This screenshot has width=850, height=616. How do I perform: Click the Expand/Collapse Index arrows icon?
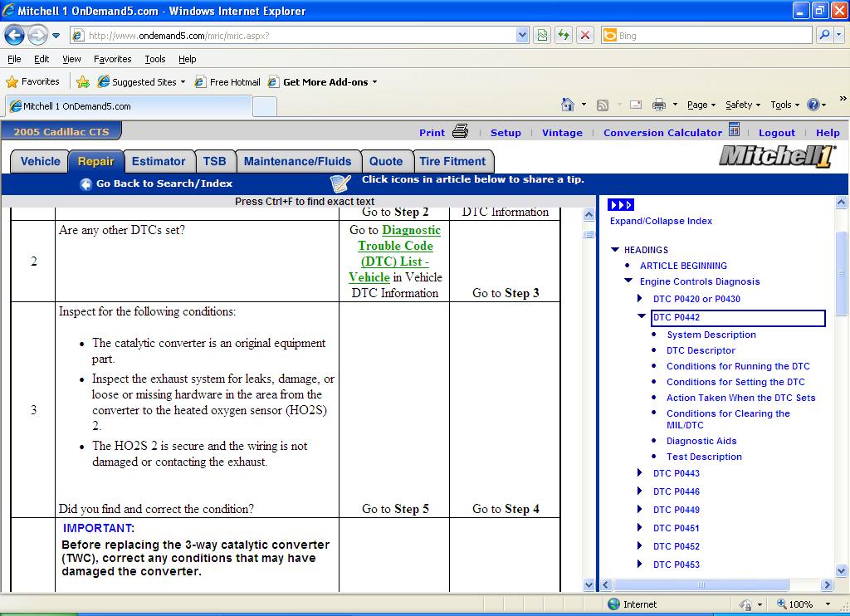click(x=620, y=205)
